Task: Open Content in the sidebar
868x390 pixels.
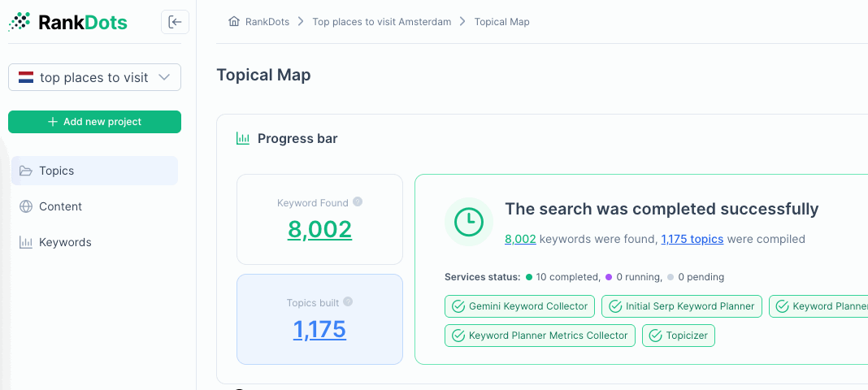Action: pyautogui.click(x=60, y=206)
